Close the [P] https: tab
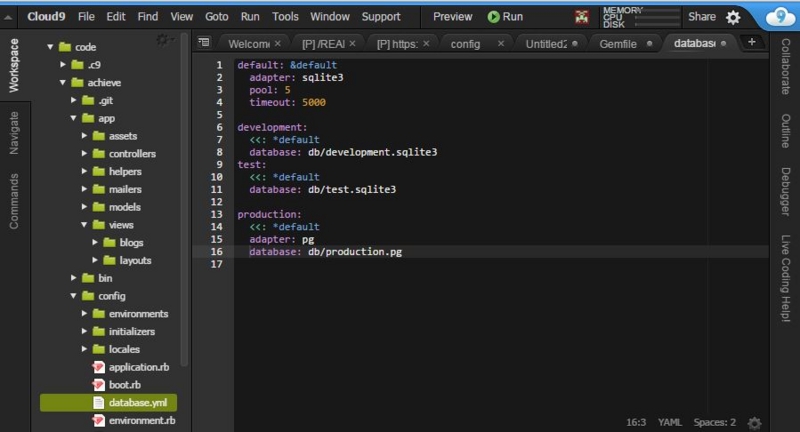The image size is (800, 432). pyautogui.click(x=426, y=43)
